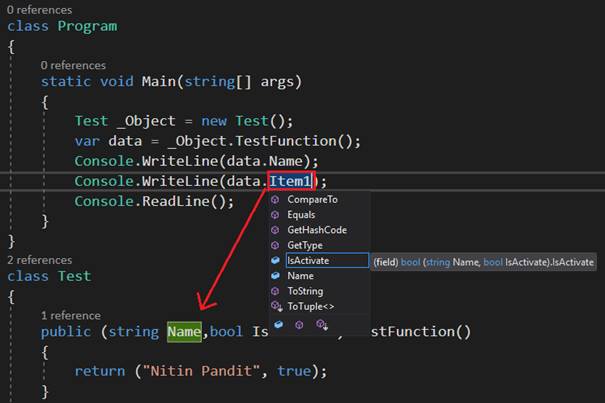Screen dimensions: 605x403
Task: Click the static keyword before void Main
Action: pyautogui.click(x=66, y=81)
